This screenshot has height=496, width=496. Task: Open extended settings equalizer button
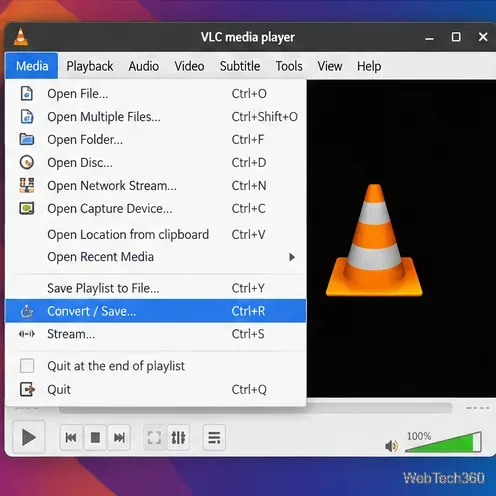click(178, 437)
